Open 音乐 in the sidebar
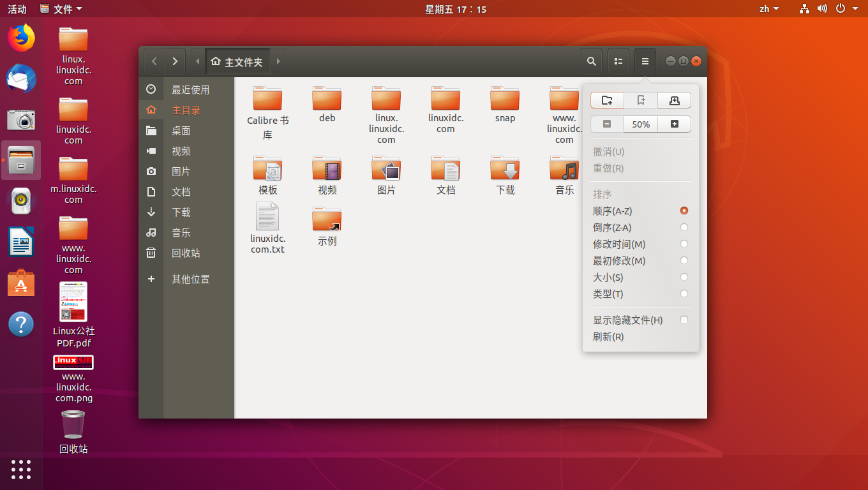The image size is (868, 490). 186,233
